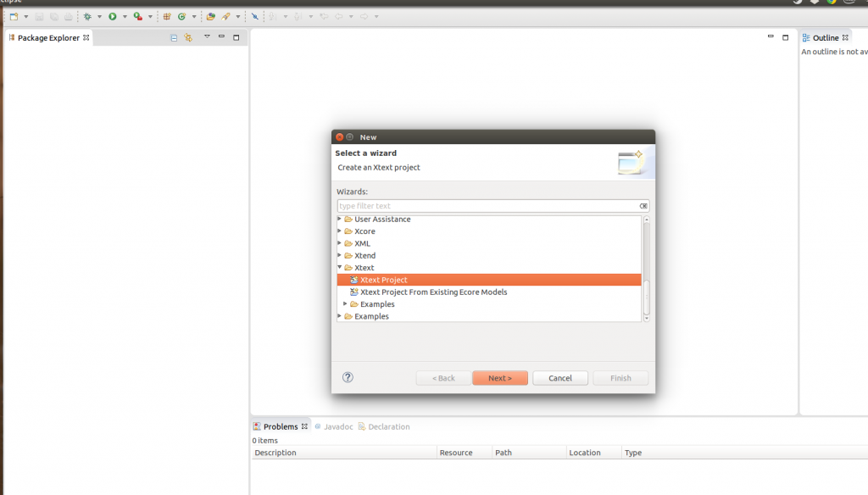Select Xtext Project wizard entry
This screenshot has width=868, height=495.
tap(489, 280)
